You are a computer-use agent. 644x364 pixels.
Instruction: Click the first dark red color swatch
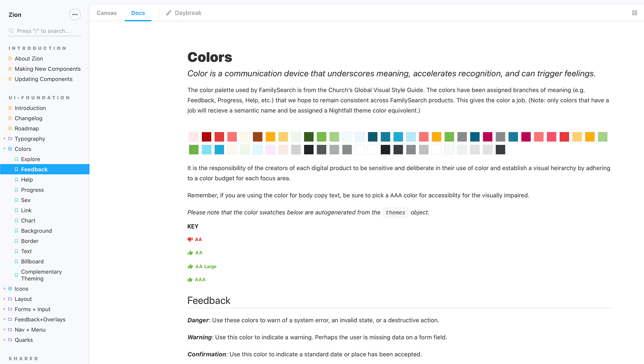(x=207, y=137)
